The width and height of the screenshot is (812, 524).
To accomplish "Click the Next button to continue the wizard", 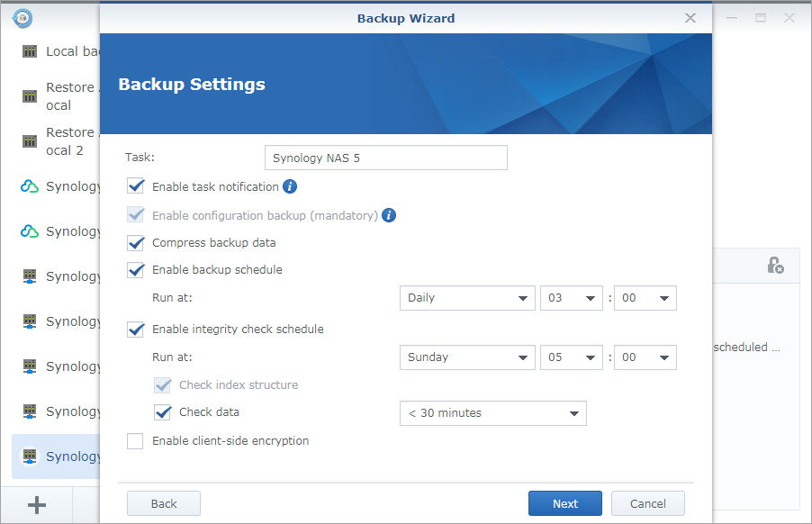I will pyautogui.click(x=564, y=503).
